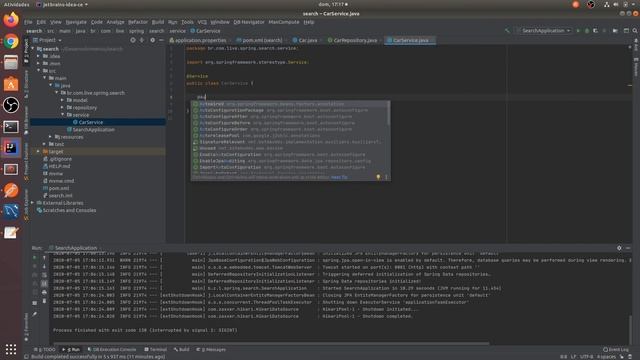Image resolution: width=640 pixels, height=360 pixels.
Task: Open the TODO tool window
Action: click(44, 349)
